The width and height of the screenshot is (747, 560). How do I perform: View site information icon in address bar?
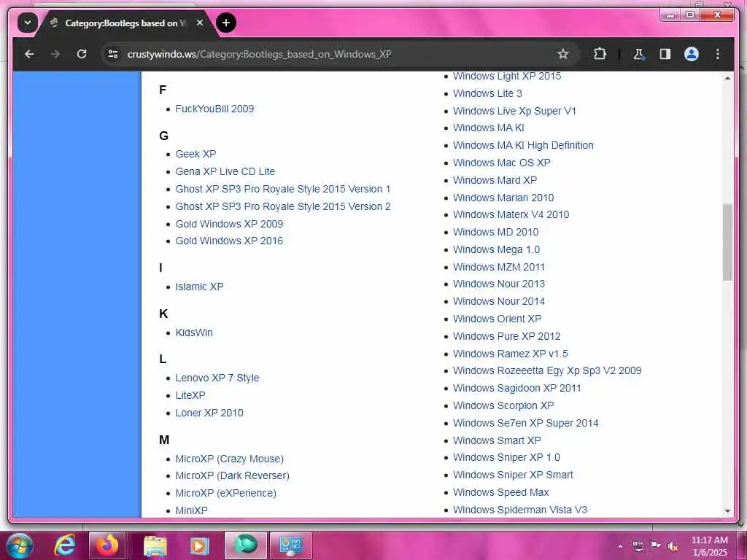click(113, 54)
